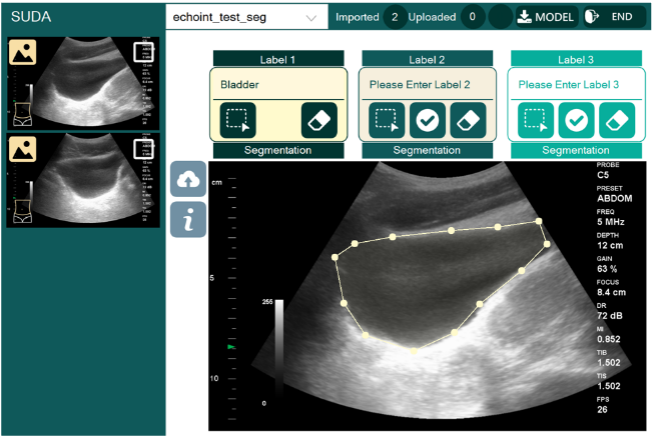Screen dimensions: 653x436
Task: Click the Label 2 eraser icon
Action: tap(468, 120)
